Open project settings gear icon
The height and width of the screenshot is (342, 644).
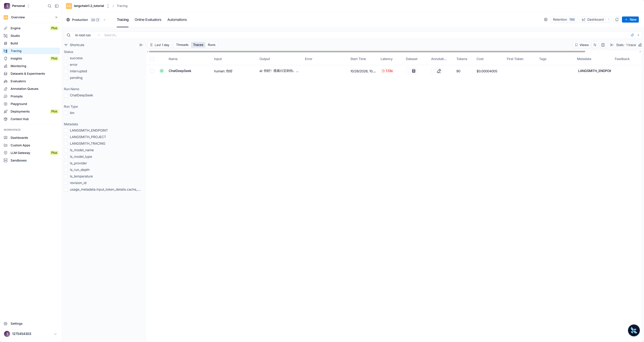(x=546, y=20)
